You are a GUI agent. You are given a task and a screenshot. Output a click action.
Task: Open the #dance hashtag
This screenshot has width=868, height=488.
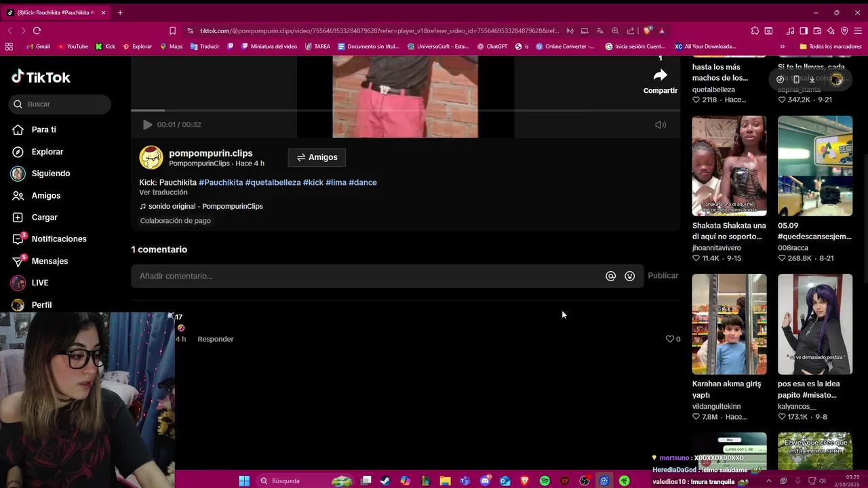point(363,182)
